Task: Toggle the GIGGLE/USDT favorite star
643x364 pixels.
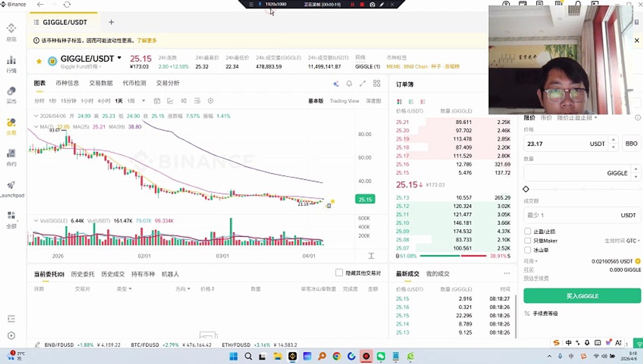Action: tap(39, 61)
